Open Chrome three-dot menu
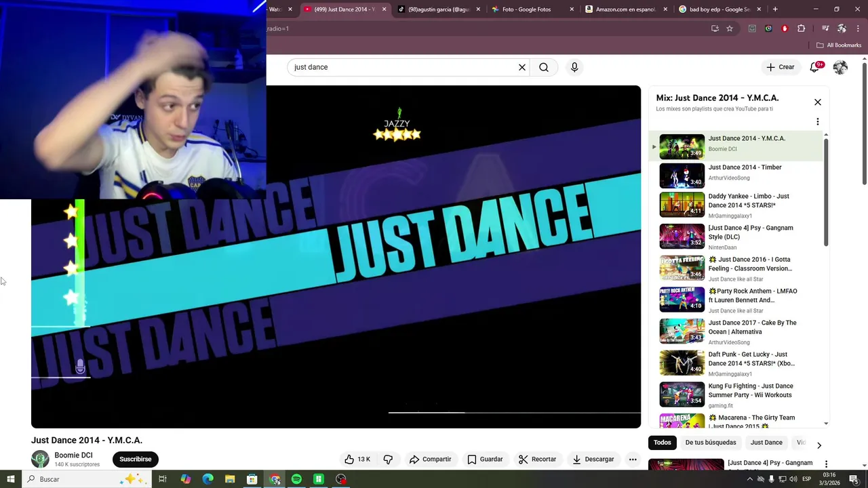Screen dimensions: 868x488 click(x=859, y=28)
